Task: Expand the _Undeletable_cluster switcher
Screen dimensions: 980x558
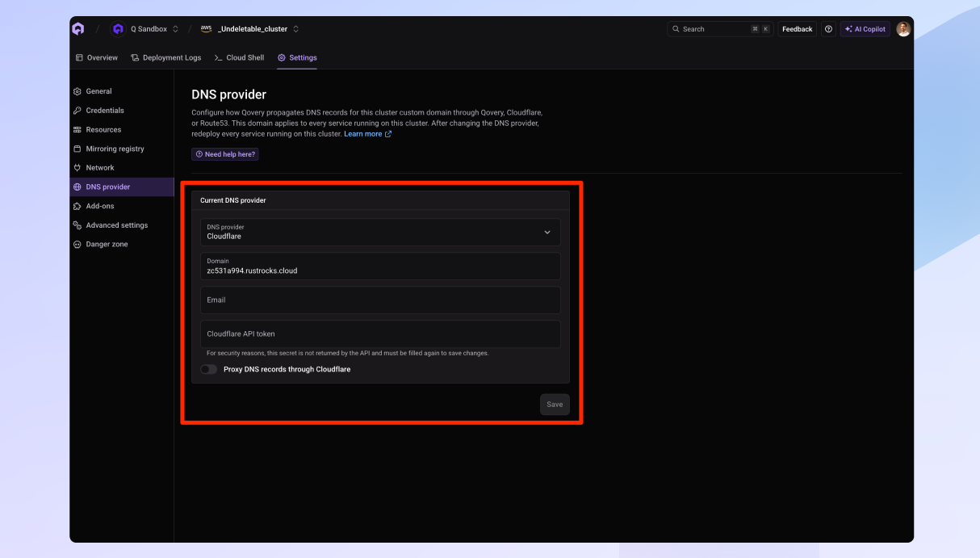Action: click(x=295, y=29)
